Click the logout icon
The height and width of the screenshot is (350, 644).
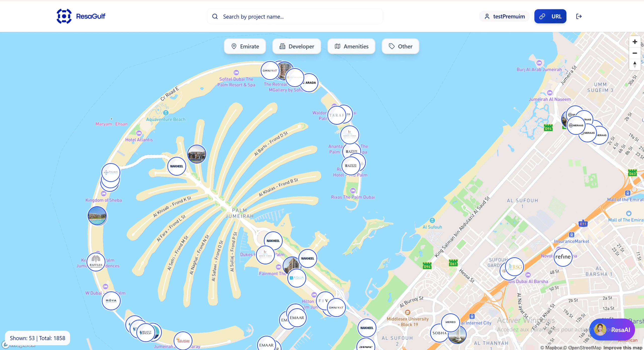pos(579,16)
